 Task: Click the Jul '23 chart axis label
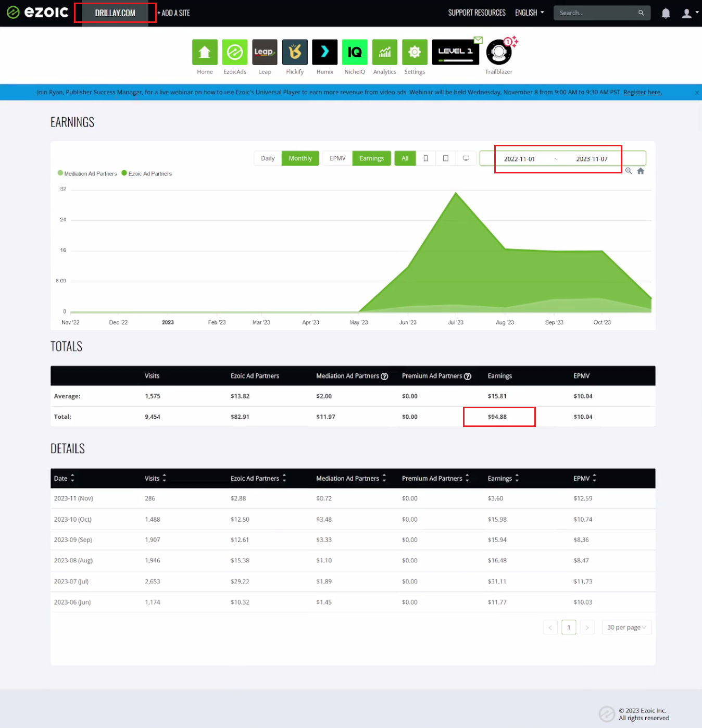[456, 322]
